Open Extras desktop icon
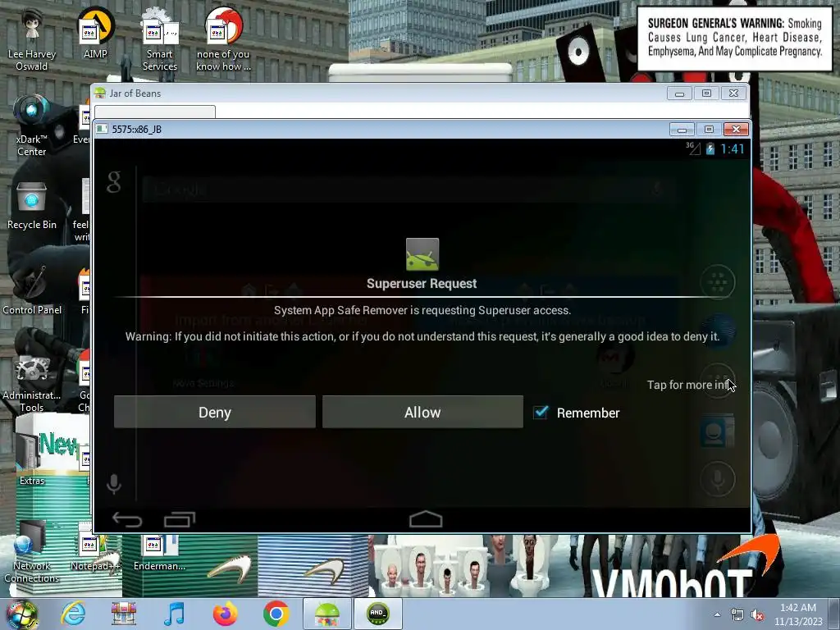Viewport: 840px width, 630px height. pyautogui.click(x=32, y=461)
